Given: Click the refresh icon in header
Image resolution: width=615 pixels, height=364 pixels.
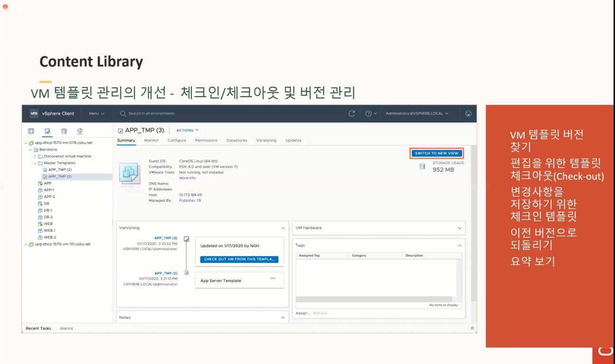Looking at the screenshot, I should coord(352,113).
